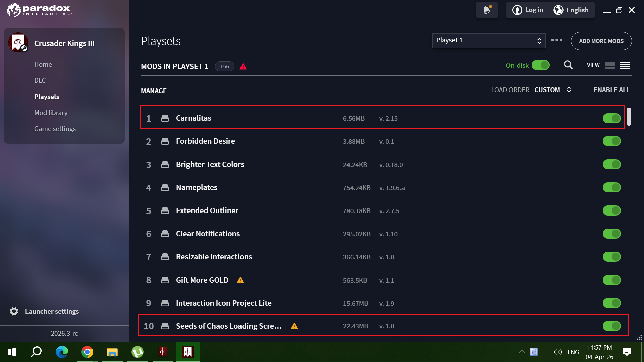The height and width of the screenshot is (362, 644).
Task: Disable the Brighter Text Colors toggle
Action: (x=612, y=164)
